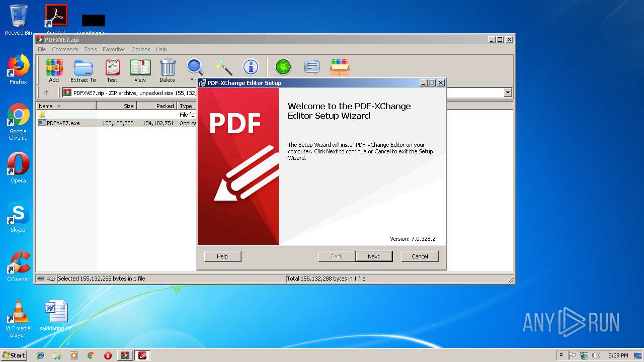Image resolution: width=644 pixels, height=362 pixels.
Task: Click the taskbar clock showing 5:29 PM
Action: (618, 355)
